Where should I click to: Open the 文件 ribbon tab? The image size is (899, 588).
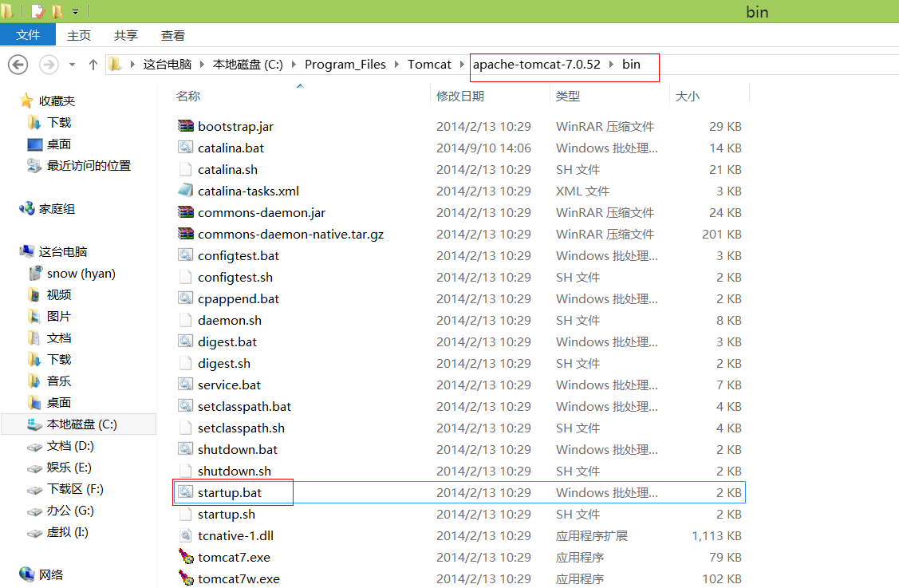27,35
